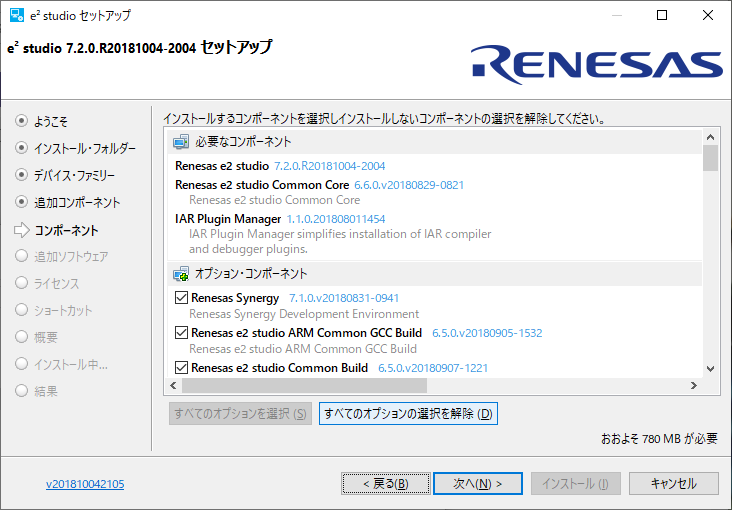Image resolution: width=732 pixels, height=510 pixels.
Task: Select the ショートカット step radio
Action: click(x=21, y=310)
